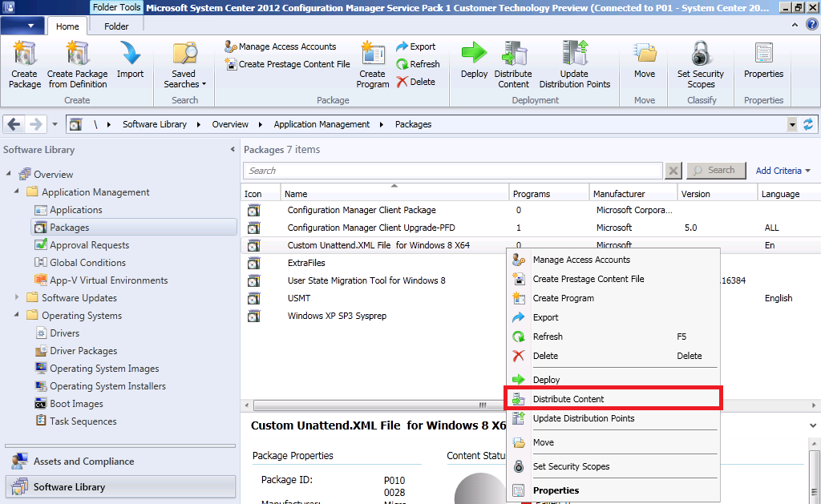
Task: Collapse the Overview tree node
Action: (x=8, y=173)
